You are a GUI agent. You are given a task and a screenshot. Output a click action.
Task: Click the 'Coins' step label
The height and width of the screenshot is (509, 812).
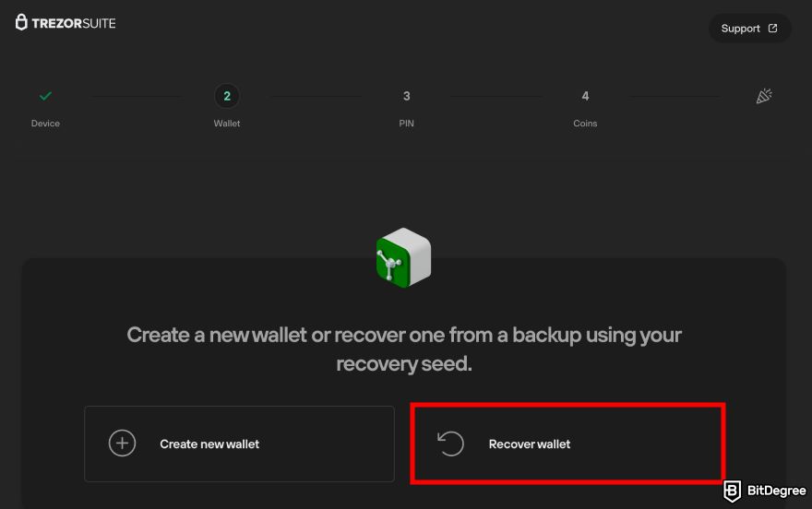[585, 124]
